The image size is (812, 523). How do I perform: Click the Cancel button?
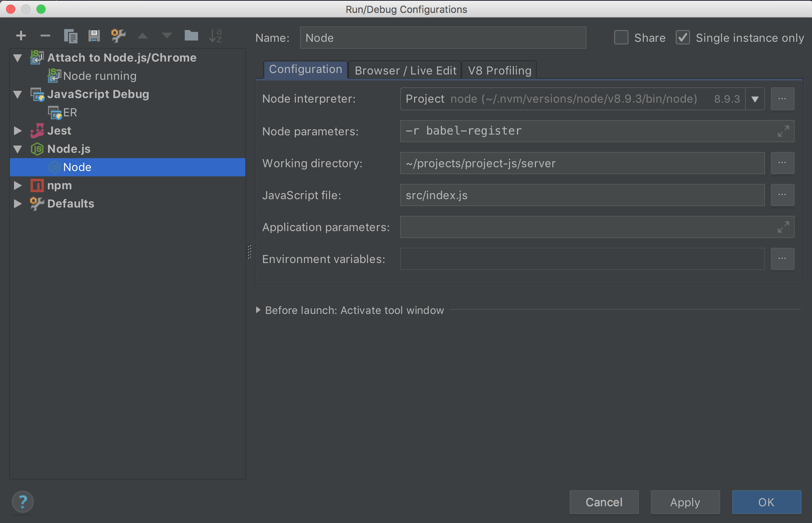click(x=603, y=501)
